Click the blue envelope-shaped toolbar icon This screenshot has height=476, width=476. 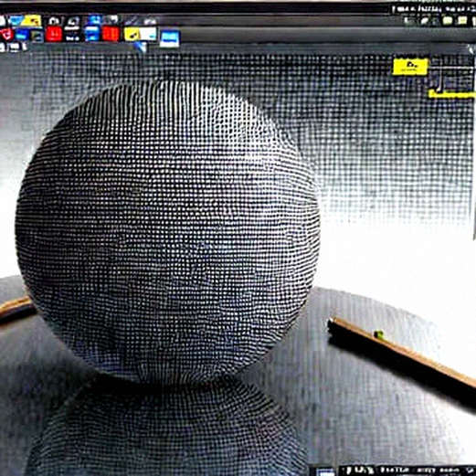(x=16, y=20)
